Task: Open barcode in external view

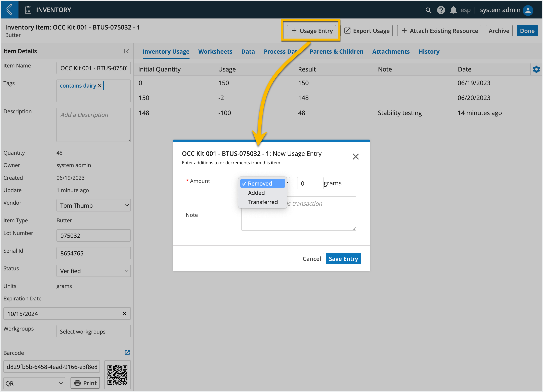Action: (x=127, y=352)
